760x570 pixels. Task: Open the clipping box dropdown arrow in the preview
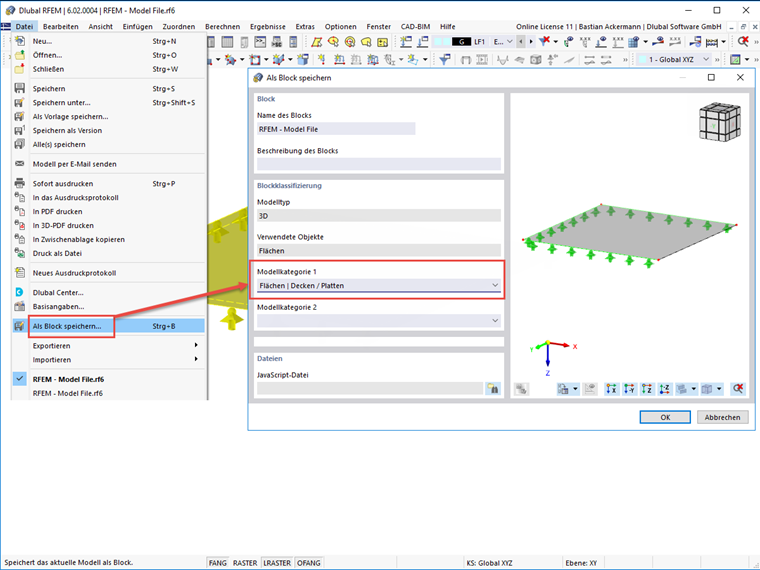pos(719,389)
